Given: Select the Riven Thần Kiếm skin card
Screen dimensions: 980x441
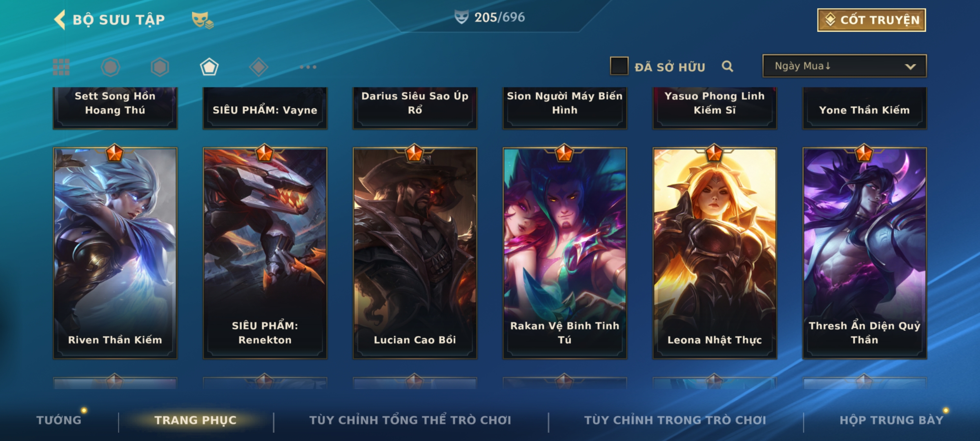Looking at the screenshot, I should (x=115, y=253).
